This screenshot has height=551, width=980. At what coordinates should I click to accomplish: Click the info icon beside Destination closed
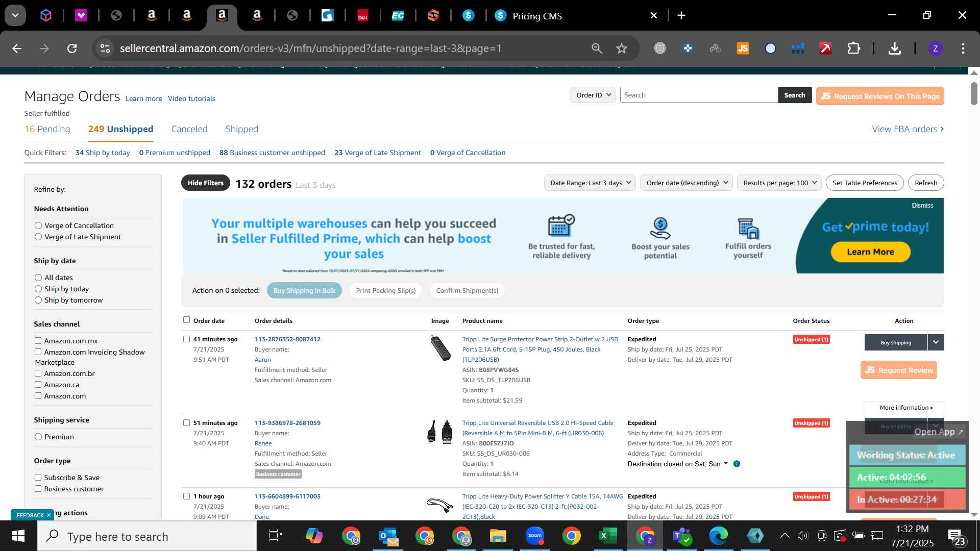pos(737,464)
